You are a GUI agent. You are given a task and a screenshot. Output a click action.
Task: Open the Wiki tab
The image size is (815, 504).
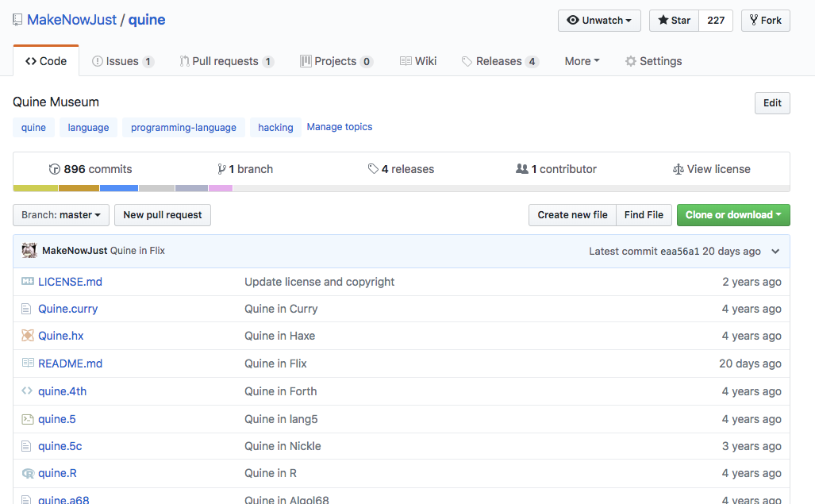pyautogui.click(x=418, y=61)
